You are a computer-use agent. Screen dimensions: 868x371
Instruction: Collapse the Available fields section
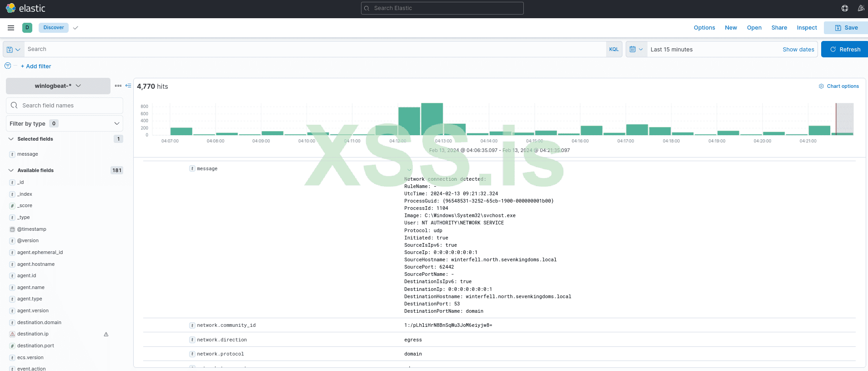[x=11, y=170]
